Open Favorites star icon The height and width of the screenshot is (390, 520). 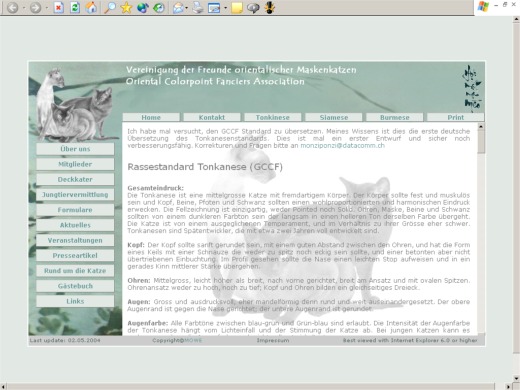coord(126,7)
